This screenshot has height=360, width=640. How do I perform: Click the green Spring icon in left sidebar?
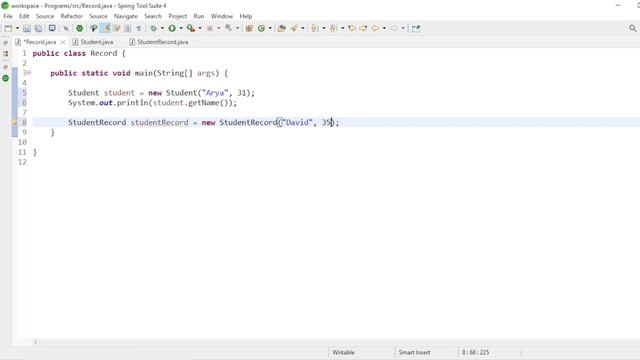(x=5, y=78)
